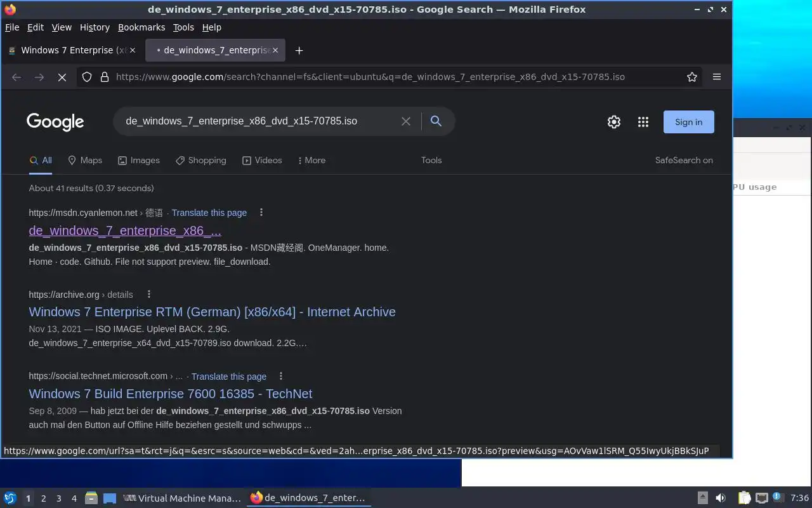This screenshot has width=812, height=508.
Task: Open Google apps grid
Action: (643, 122)
